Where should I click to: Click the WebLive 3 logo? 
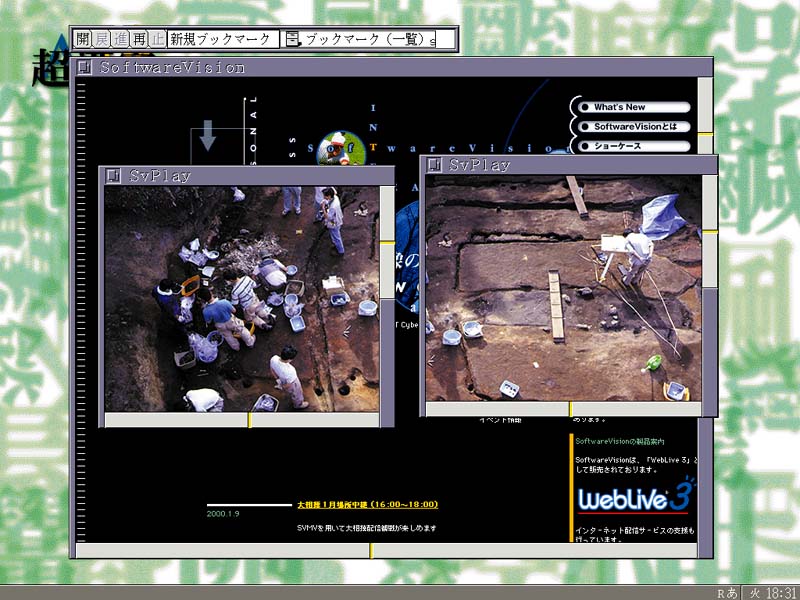636,495
